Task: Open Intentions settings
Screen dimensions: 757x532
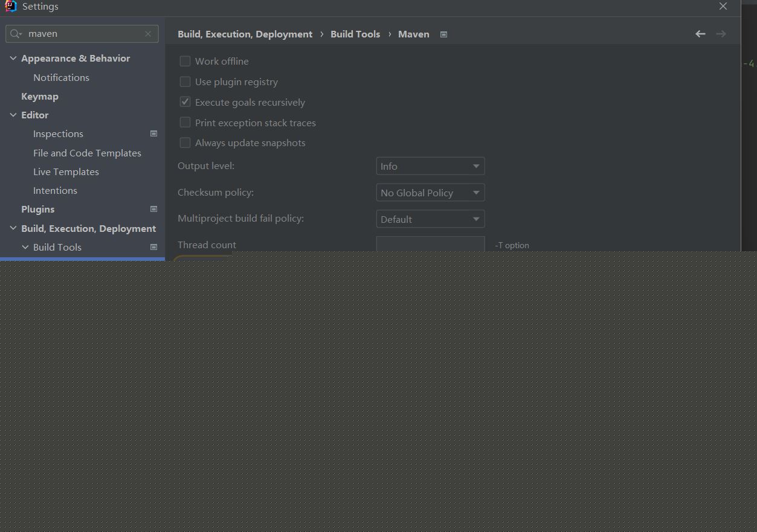Action: [x=55, y=190]
